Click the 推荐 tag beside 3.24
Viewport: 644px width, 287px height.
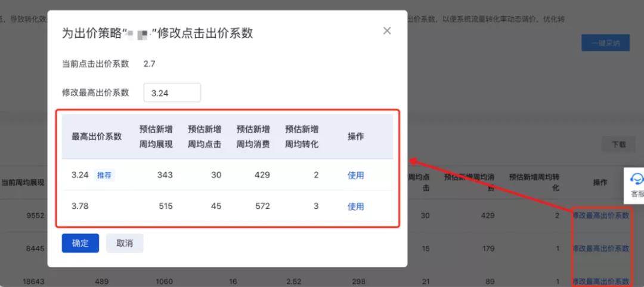point(104,175)
